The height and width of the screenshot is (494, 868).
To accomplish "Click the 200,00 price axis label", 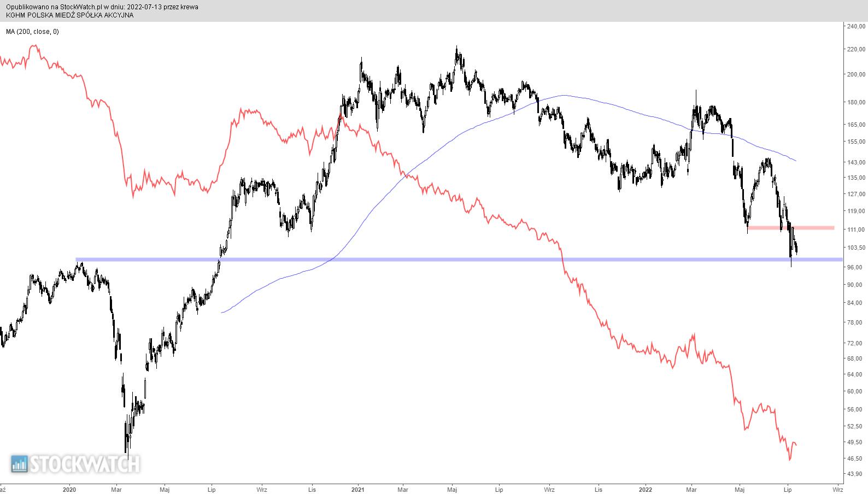I will pos(856,75).
